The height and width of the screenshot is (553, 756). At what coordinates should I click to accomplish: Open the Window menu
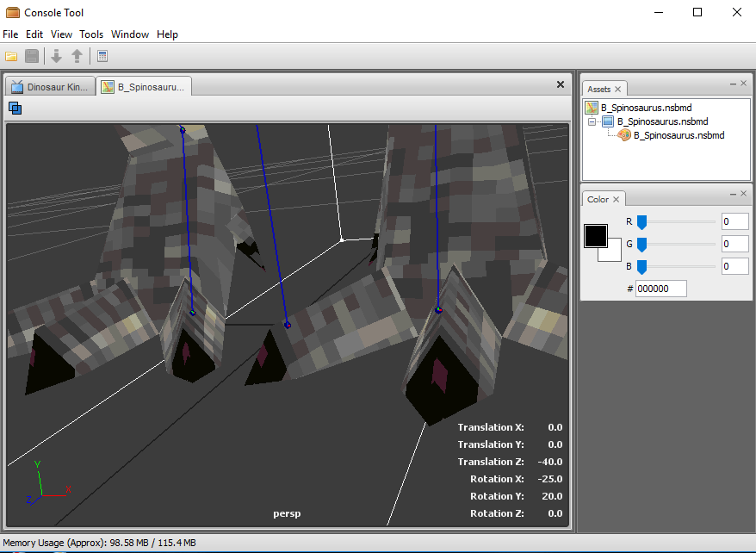[x=130, y=34]
